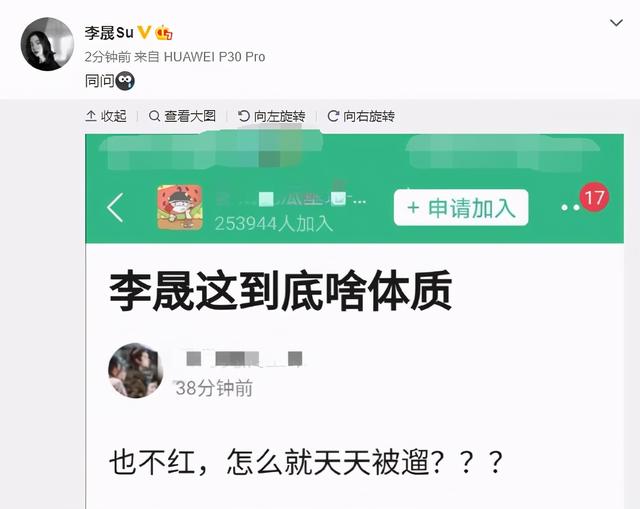Click the counterclockwise rotate arrow icon
The height and width of the screenshot is (509, 640).
[x=244, y=116]
